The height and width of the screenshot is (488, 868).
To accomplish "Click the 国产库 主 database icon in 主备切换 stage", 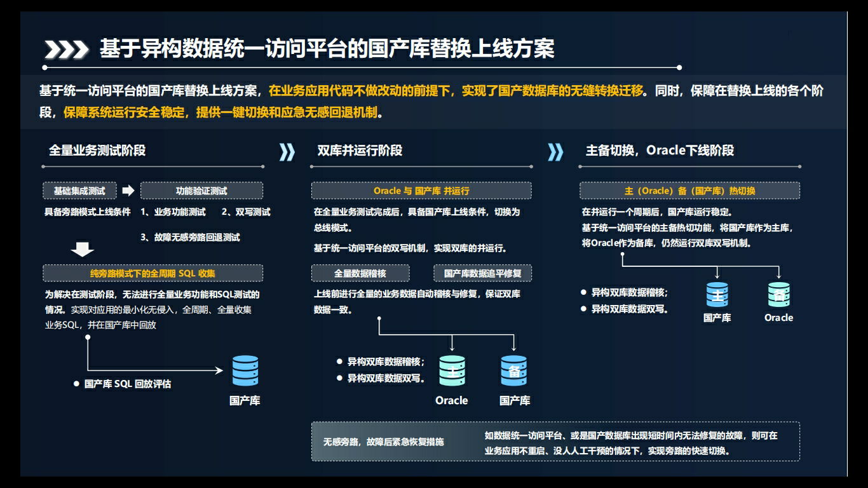I will point(717,295).
